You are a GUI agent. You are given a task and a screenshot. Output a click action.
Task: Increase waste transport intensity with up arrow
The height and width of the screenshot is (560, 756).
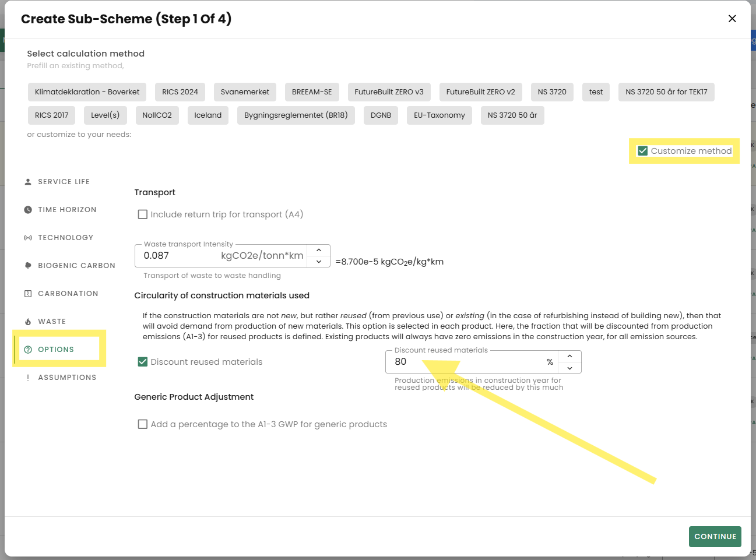coord(319,250)
